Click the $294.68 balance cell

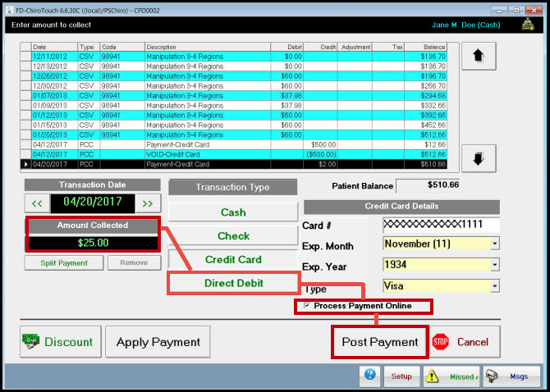point(426,96)
